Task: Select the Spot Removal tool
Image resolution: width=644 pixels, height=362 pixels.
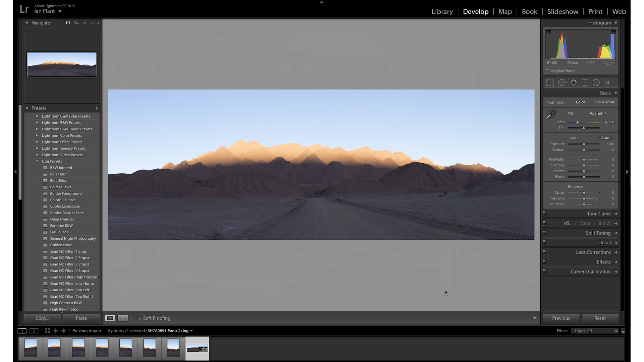Action: point(562,83)
